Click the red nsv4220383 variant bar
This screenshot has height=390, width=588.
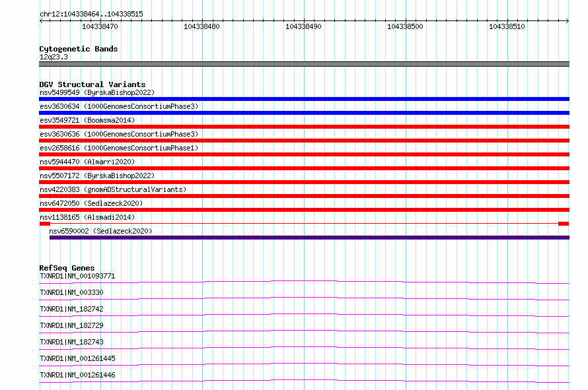point(304,196)
